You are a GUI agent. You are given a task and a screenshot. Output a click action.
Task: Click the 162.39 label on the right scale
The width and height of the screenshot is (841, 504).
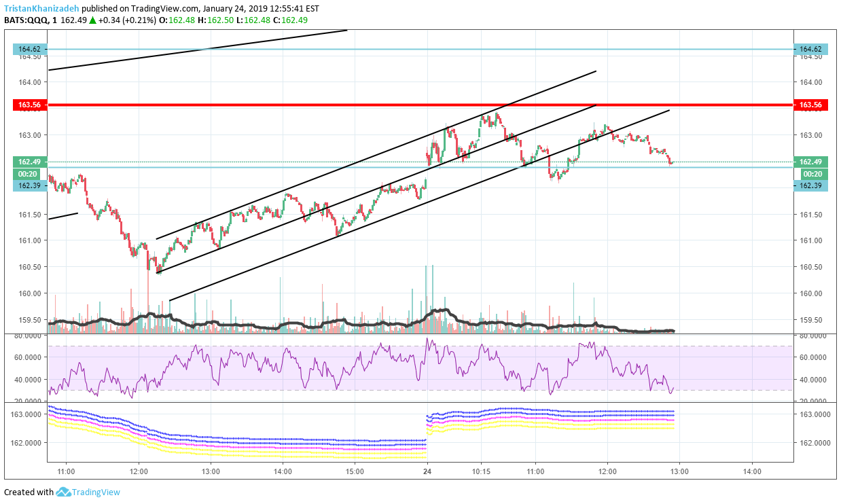811,185
